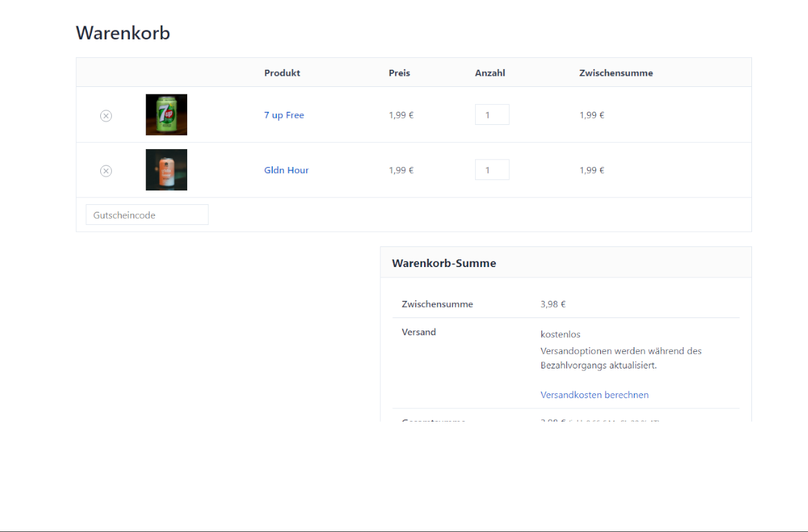Viewport: 808px width, 532px height.
Task: Click the 1,99 € subtotal of Gldn Hour
Action: (592, 170)
